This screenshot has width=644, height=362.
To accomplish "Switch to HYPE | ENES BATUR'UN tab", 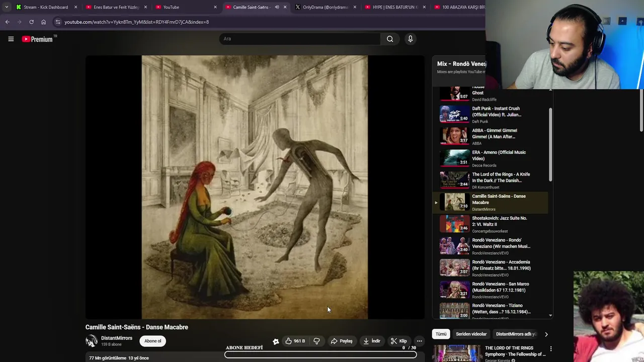I will pyautogui.click(x=395, y=7).
